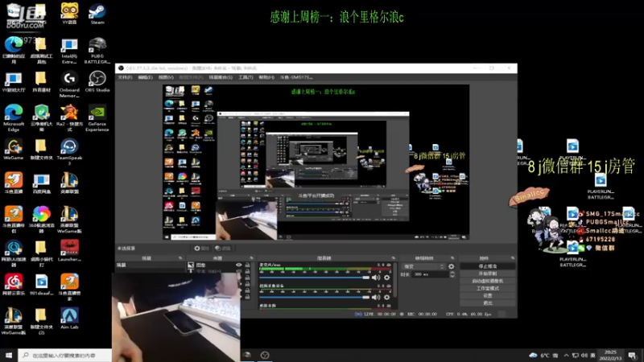Select the GeForce Experience desktop icon
The height and width of the screenshot is (362, 644).
[97, 117]
